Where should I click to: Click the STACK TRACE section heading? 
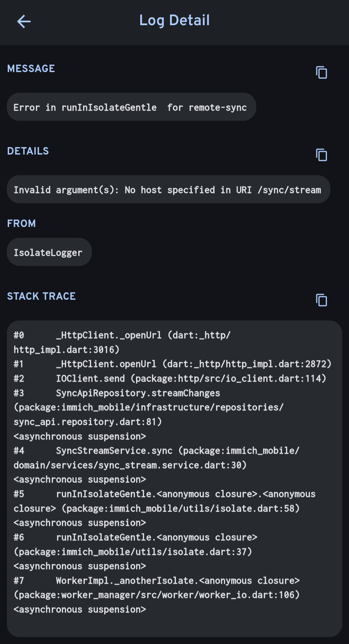coord(41,296)
